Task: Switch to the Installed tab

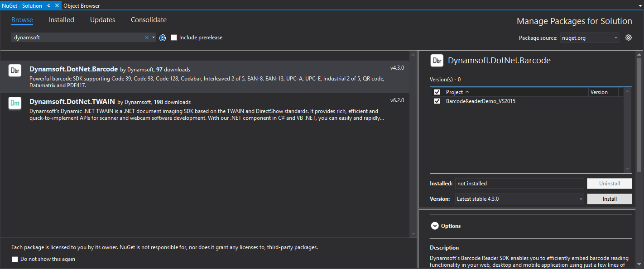Action: click(x=62, y=20)
